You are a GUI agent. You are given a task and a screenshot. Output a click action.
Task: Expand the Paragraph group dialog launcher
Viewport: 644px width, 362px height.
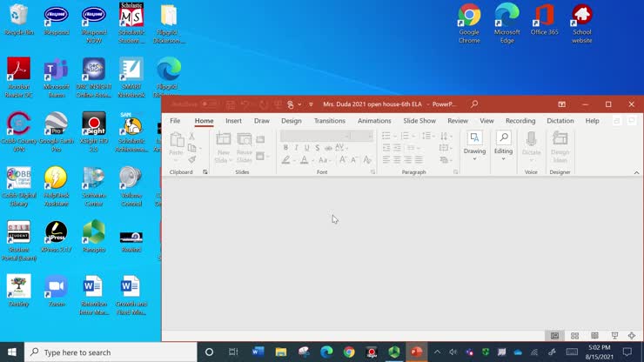455,172
